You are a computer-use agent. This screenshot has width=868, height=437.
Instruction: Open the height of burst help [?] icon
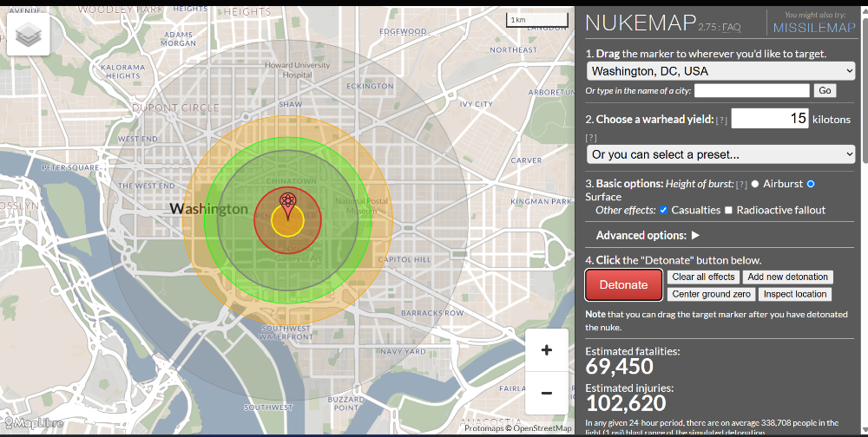coord(741,184)
